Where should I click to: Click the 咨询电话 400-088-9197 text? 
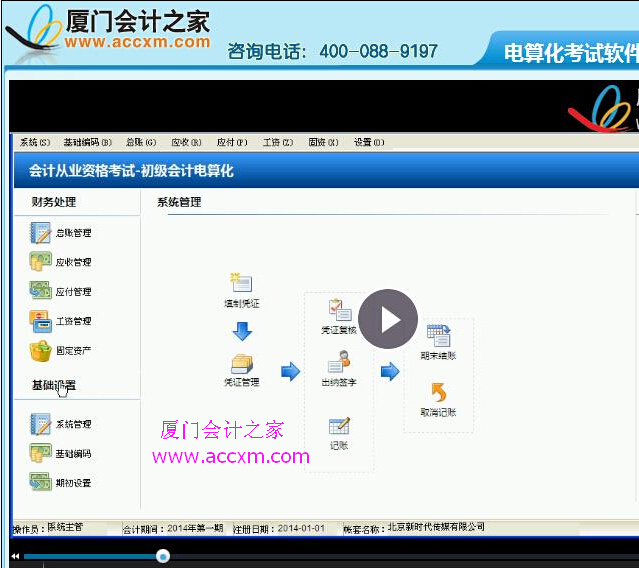pos(333,51)
